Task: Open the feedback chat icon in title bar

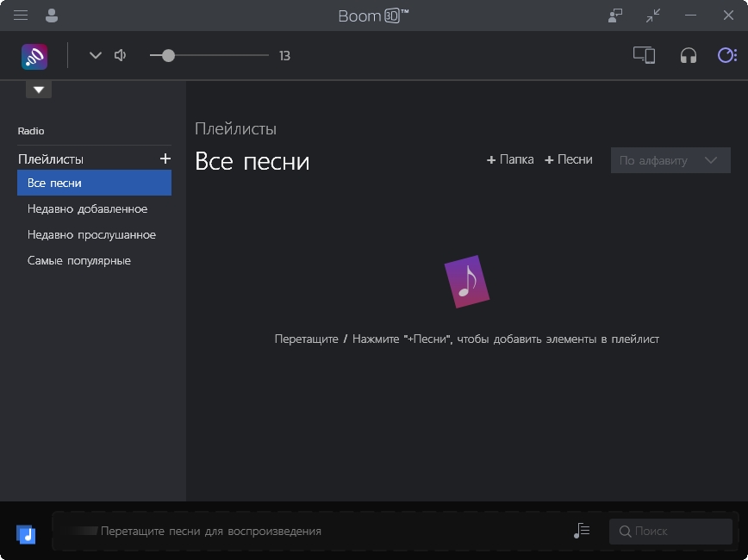Action: [615, 16]
